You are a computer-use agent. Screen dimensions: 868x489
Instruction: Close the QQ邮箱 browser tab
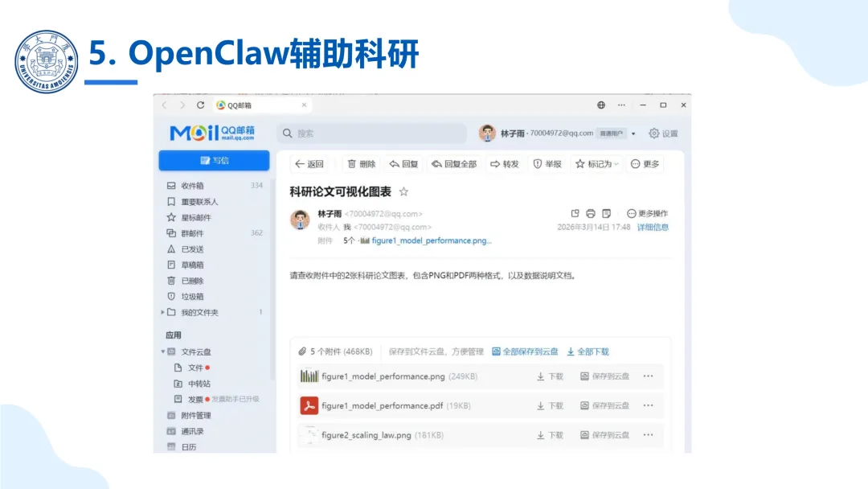304,105
